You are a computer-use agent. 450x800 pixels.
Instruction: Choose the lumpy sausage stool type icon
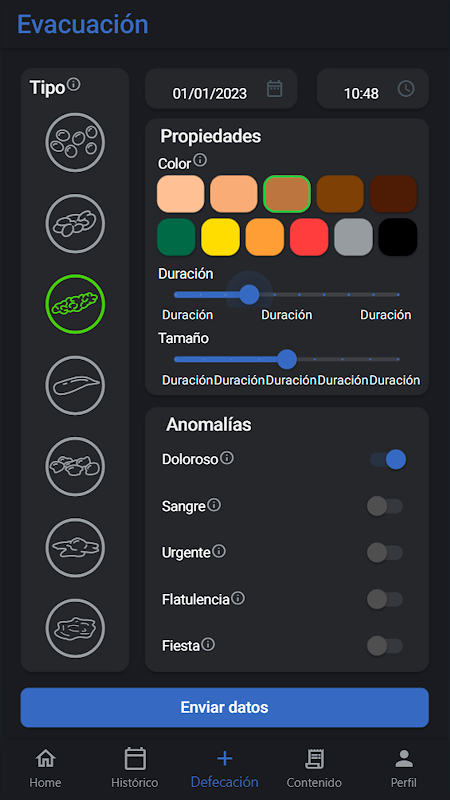coord(75,223)
